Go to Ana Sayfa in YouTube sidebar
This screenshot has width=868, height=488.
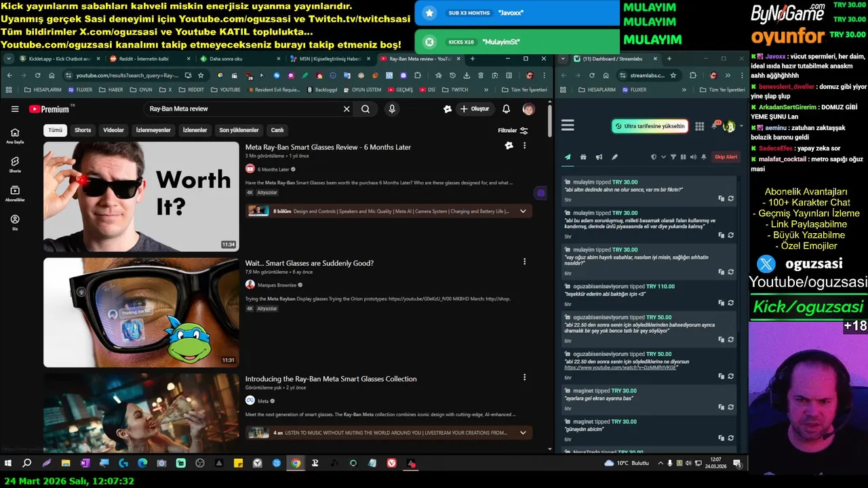click(x=15, y=136)
